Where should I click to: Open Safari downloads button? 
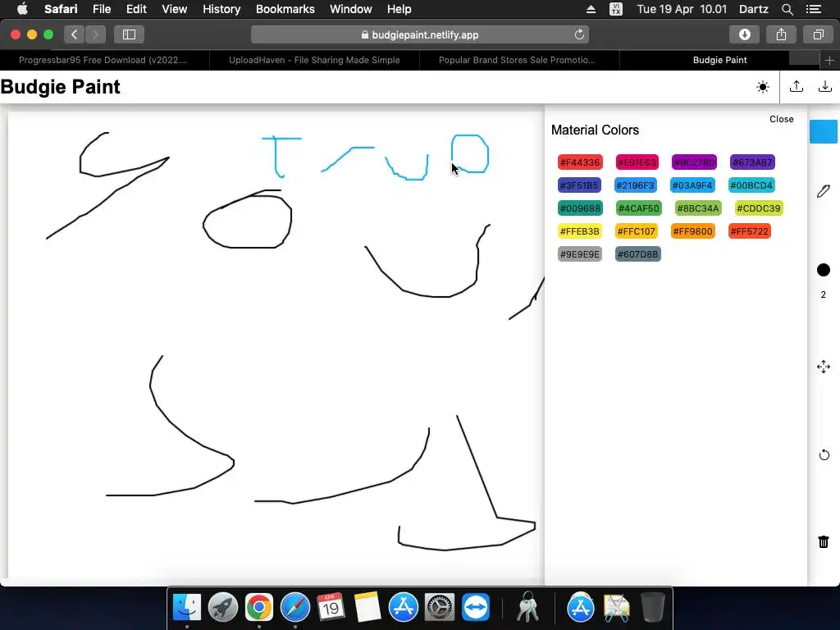pos(745,34)
